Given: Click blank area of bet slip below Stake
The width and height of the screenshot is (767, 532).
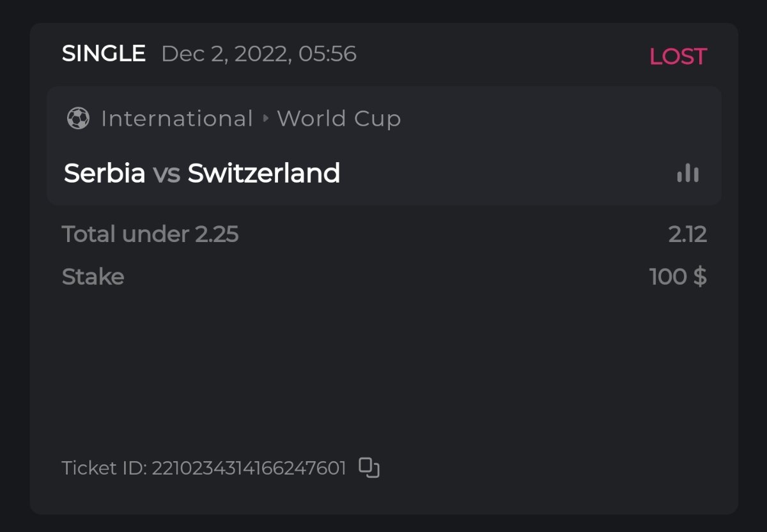Looking at the screenshot, I should click(x=383, y=370).
